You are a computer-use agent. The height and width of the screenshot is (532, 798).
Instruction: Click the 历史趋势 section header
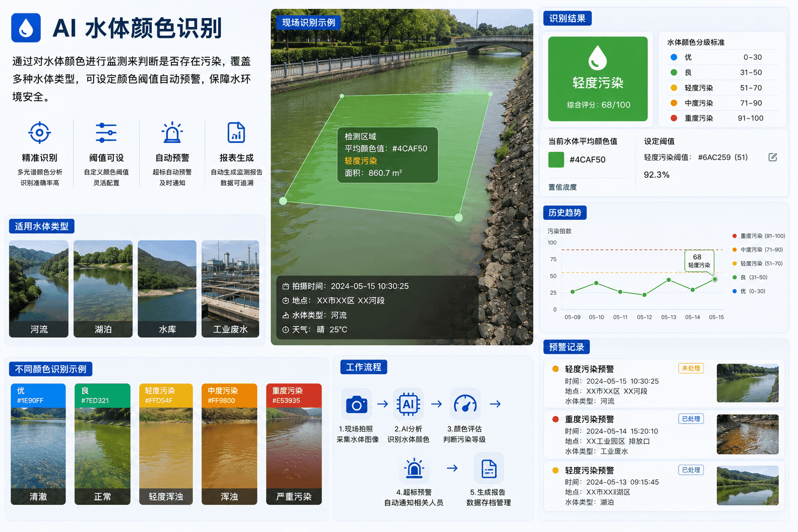click(565, 212)
